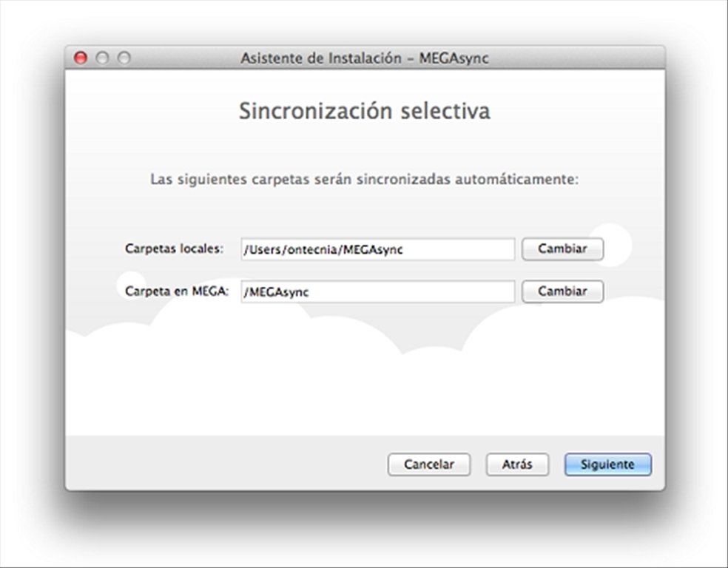Image resolution: width=728 pixels, height=568 pixels.
Task: Click the Siguiente button
Action: pos(607,464)
